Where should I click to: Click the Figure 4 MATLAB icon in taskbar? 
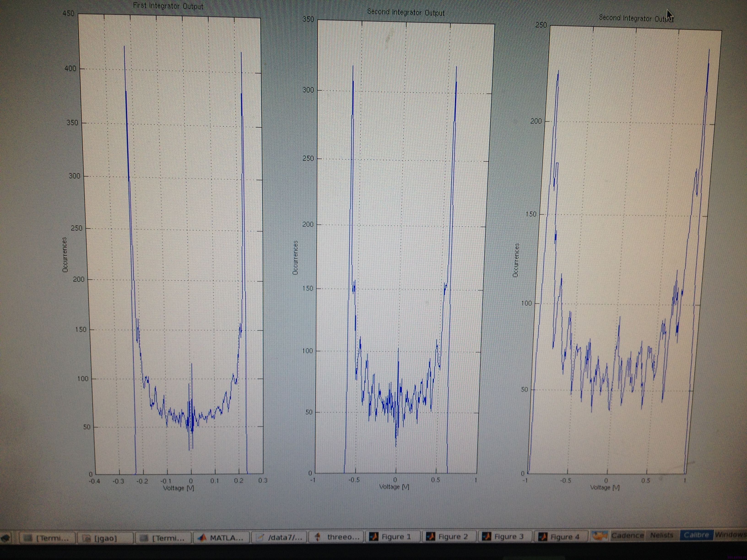click(542, 536)
